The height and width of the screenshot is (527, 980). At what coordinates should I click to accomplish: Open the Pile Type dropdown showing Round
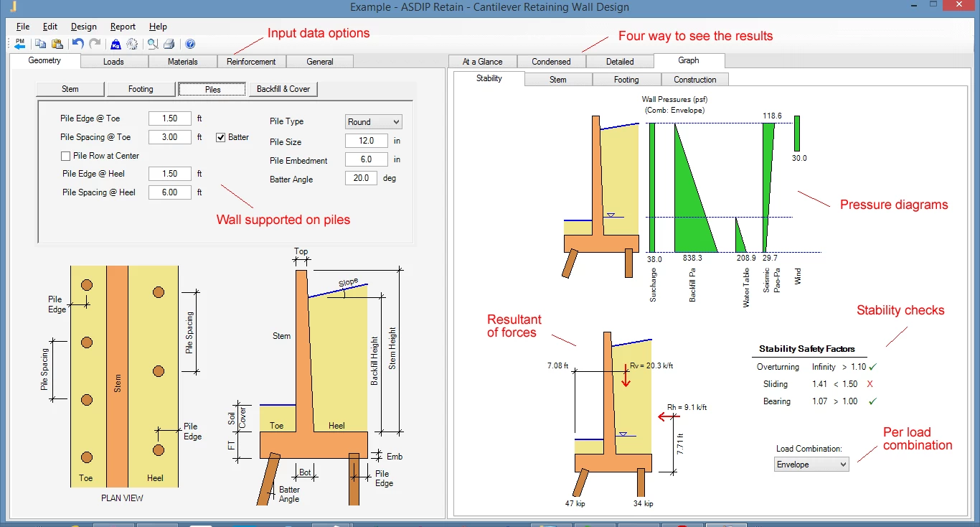(374, 122)
